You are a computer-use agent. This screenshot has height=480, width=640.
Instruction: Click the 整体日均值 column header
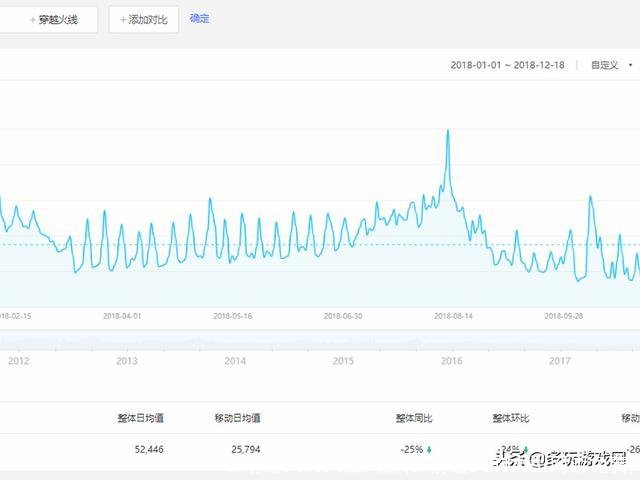(139, 418)
